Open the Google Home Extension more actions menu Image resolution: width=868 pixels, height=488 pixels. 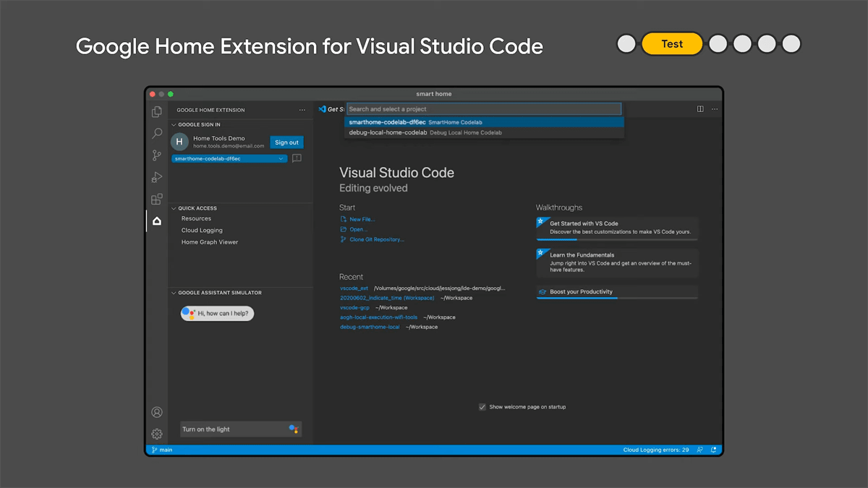click(302, 110)
